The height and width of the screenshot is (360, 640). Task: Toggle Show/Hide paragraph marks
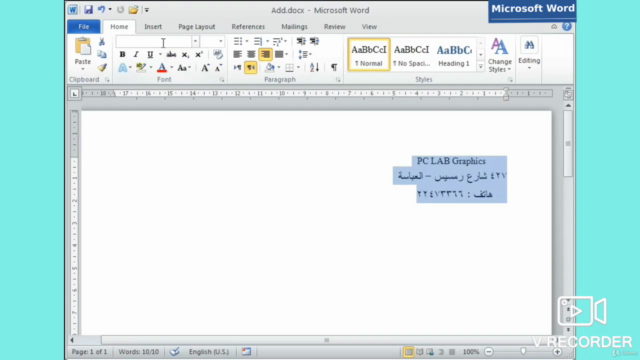334,67
